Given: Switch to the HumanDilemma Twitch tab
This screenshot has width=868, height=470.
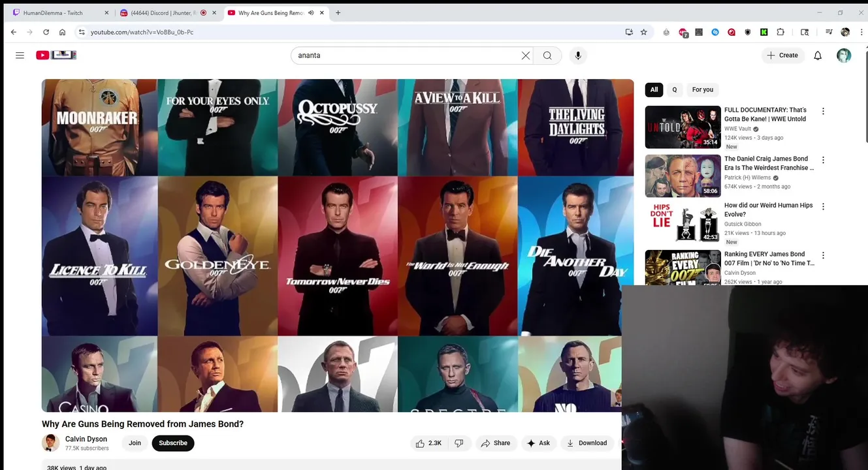Looking at the screenshot, I should pos(59,13).
